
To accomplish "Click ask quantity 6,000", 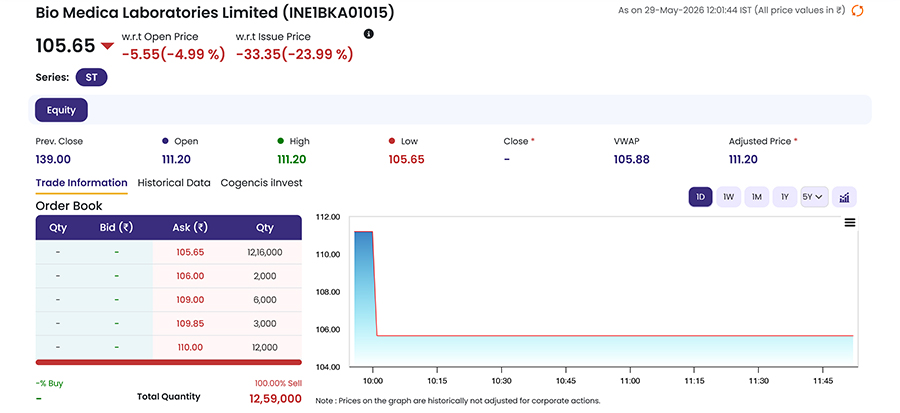I will tap(265, 300).
